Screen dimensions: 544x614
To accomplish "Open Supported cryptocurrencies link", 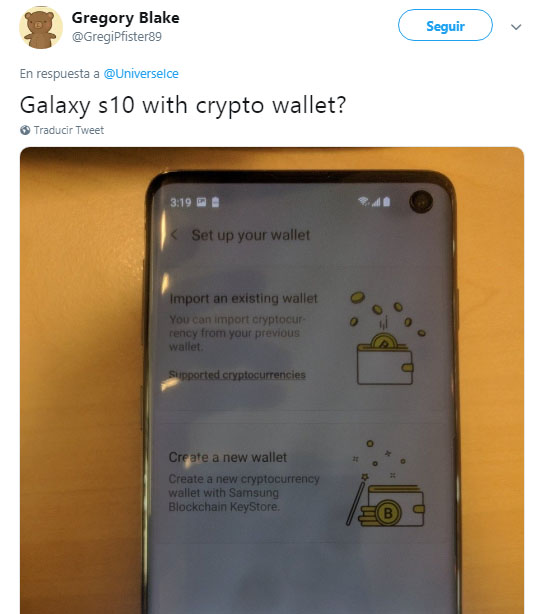I will (237, 375).
